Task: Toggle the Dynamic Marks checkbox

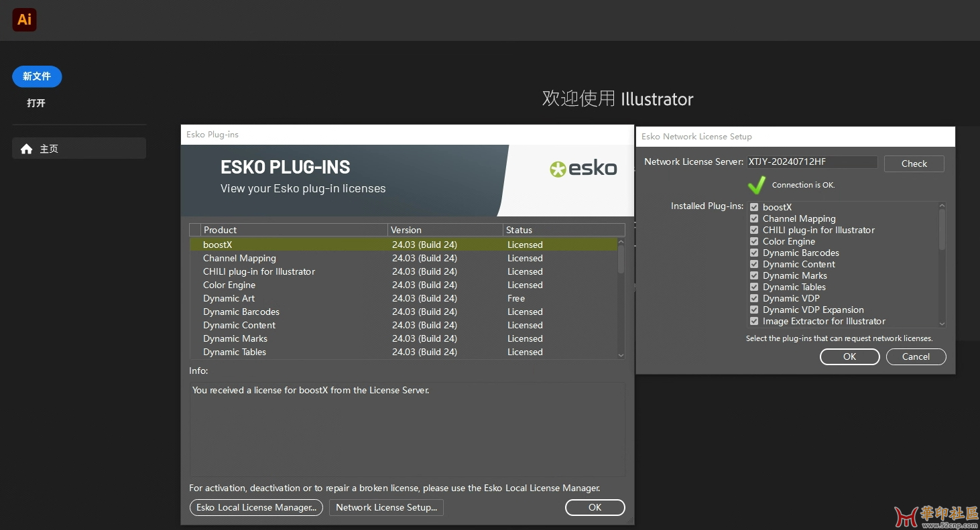Action: pos(754,275)
